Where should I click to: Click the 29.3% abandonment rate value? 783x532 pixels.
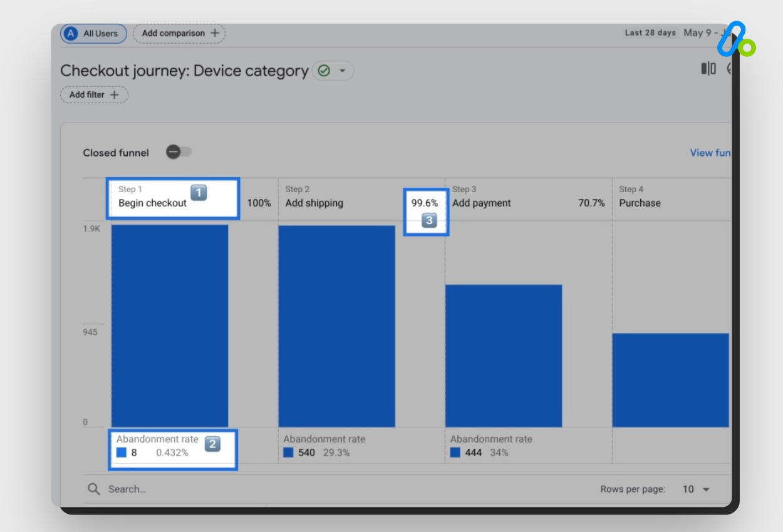click(x=336, y=453)
